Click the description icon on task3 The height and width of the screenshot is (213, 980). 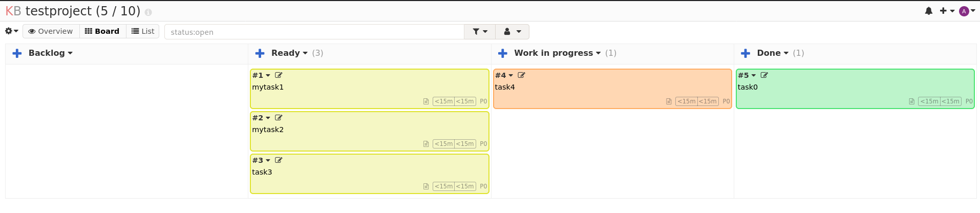[x=426, y=186]
